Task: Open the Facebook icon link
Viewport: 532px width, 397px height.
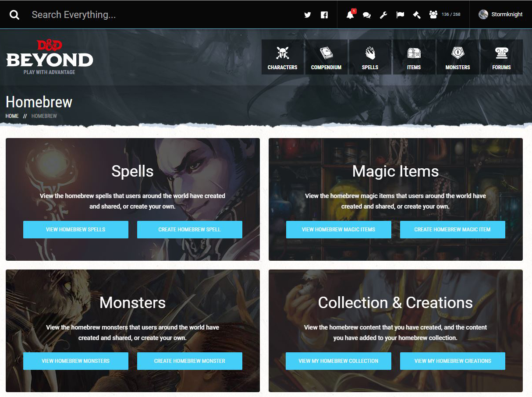Action: click(324, 15)
